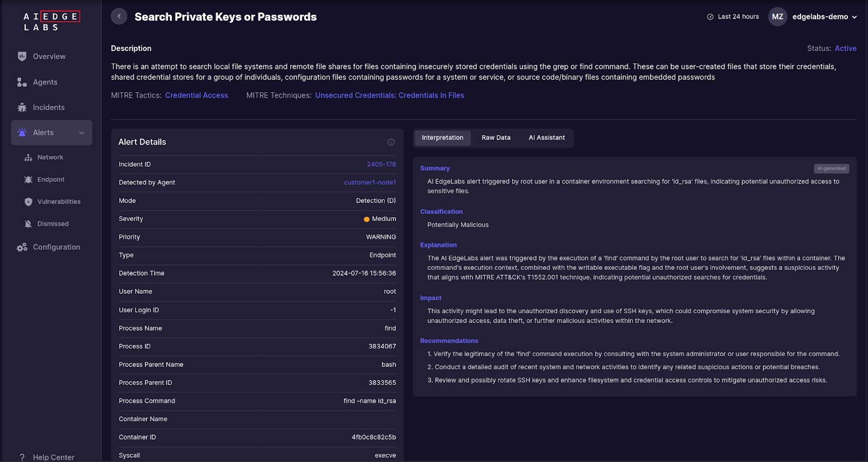868x462 pixels.
Task: Open Incident ID 2405-176 link
Action: (x=381, y=164)
